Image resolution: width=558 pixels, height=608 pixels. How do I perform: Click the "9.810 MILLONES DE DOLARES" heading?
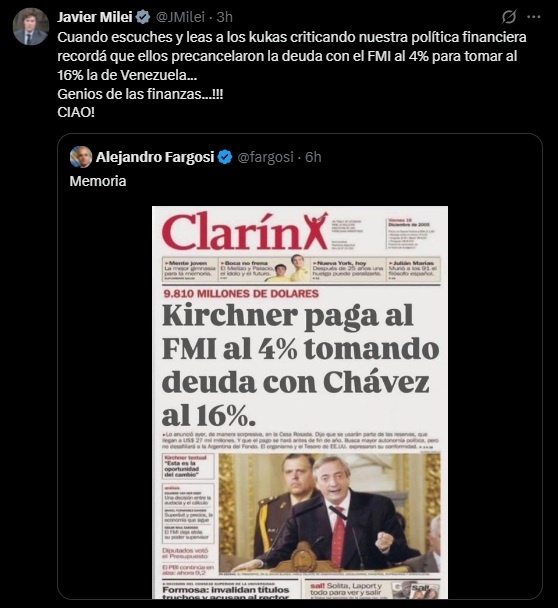[x=241, y=294]
